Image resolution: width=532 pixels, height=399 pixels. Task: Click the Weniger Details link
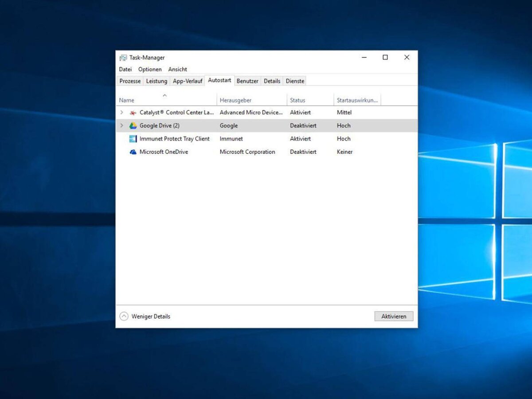[x=151, y=317]
